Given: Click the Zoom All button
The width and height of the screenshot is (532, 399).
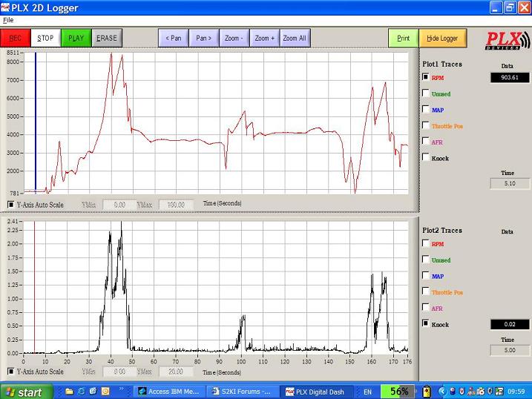Looking at the screenshot, I should point(295,38).
